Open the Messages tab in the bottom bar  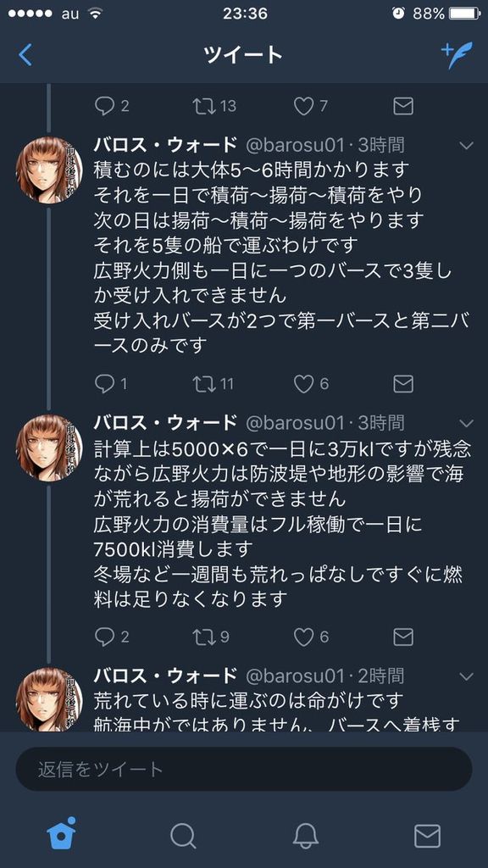pos(427,835)
